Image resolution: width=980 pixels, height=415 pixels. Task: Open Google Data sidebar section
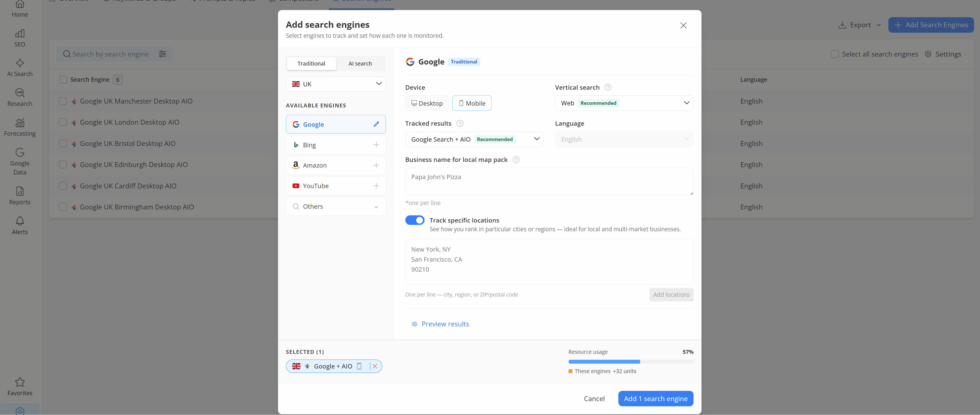pos(20,162)
